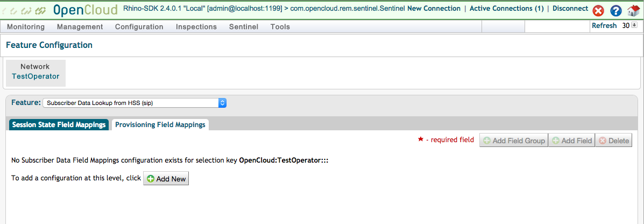Open the Inspections menu
The width and height of the screenshot is (644, 224).
tap(196, 27)
